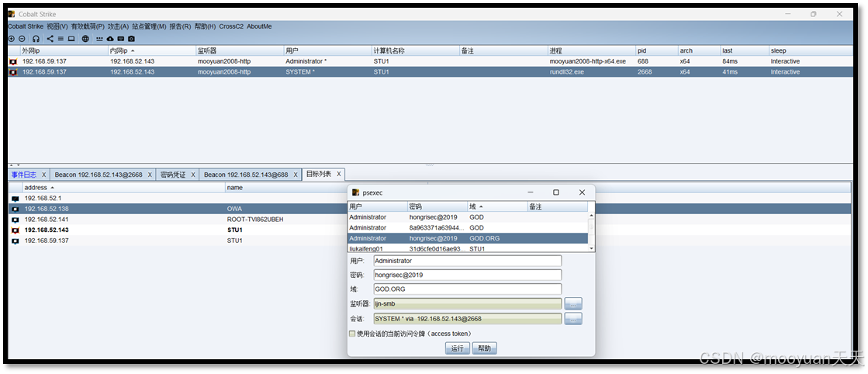868x374 pixels.
Task: Click the psexec dialog title icon
Action: tap(354, 192)
